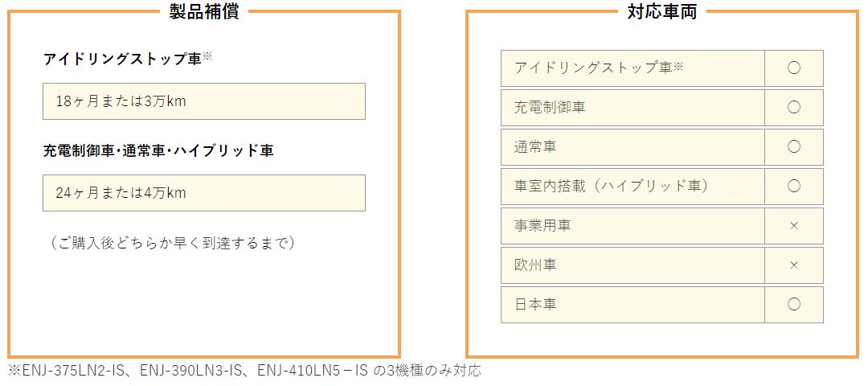
Task: Click the cross mark for 事業用車
Action: pyautogui.click(x=794, y=226)
